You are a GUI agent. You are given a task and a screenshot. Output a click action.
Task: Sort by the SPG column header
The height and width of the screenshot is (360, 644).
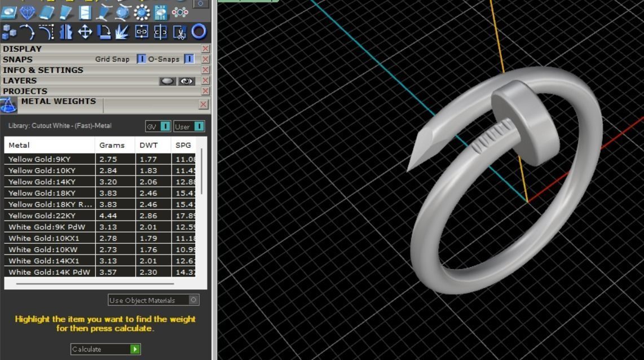183,145
